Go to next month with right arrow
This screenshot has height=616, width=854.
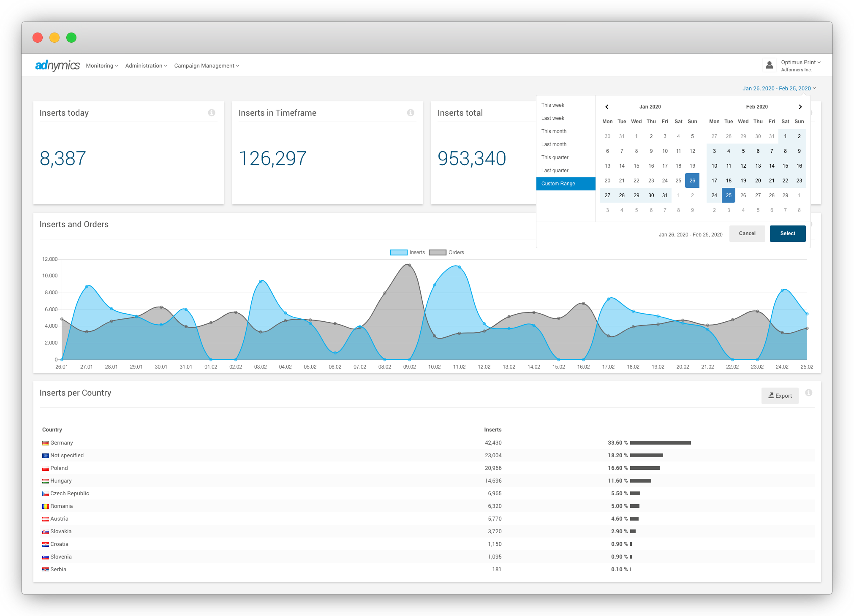tap(800, 107)
